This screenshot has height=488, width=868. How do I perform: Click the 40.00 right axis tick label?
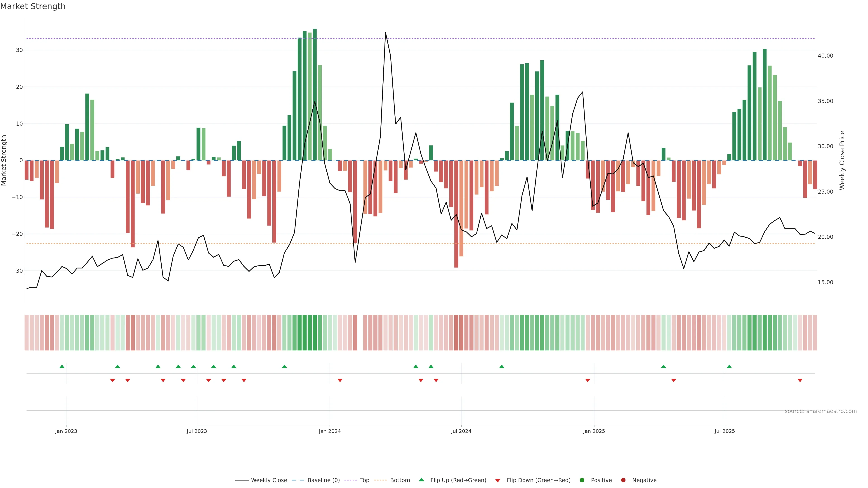click(x=825, y=56)
